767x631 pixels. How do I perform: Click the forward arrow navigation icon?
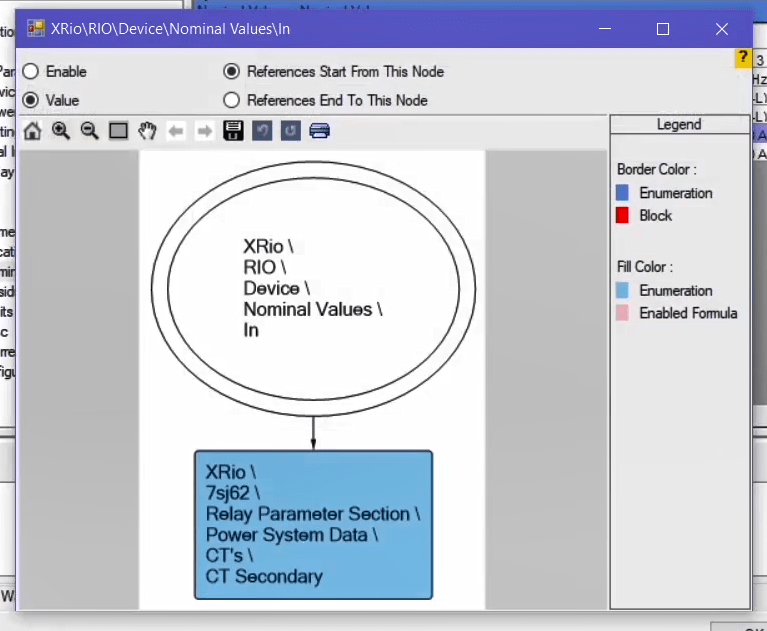[x=204, y=131]
